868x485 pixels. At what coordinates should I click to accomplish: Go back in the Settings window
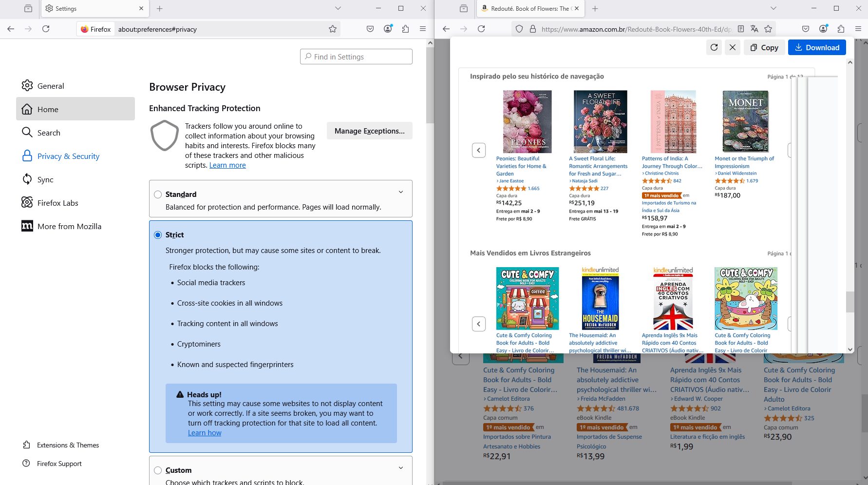11,29
